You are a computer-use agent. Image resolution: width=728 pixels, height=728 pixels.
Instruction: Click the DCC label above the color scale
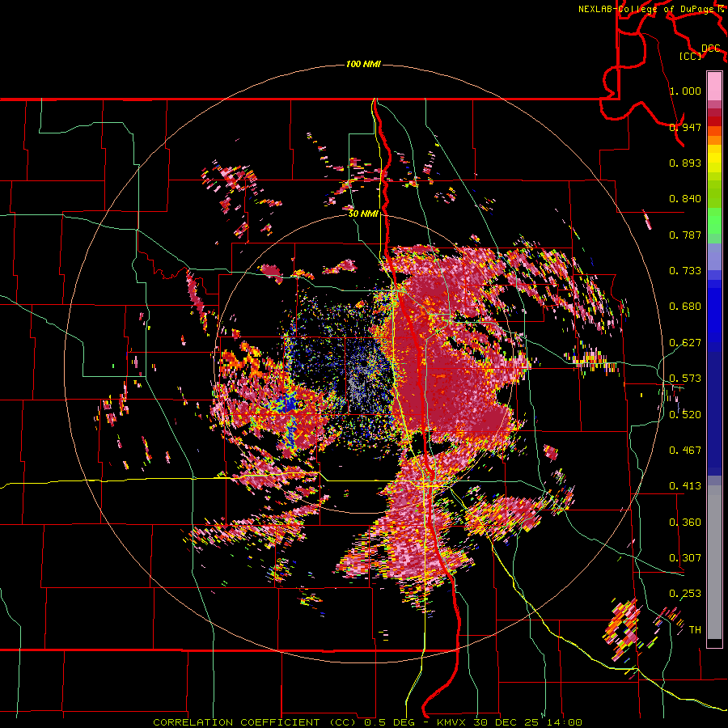pyautogui.click(x=711, y=49)
